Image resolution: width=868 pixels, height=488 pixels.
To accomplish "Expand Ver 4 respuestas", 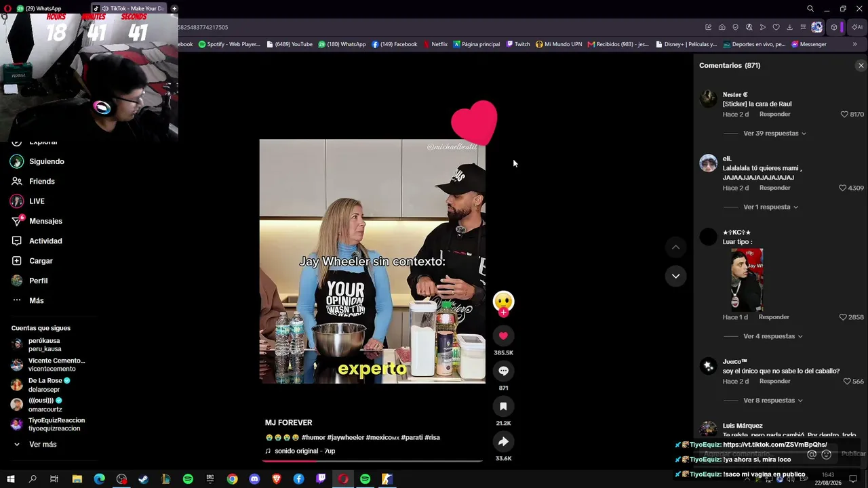I will point(773,336).
